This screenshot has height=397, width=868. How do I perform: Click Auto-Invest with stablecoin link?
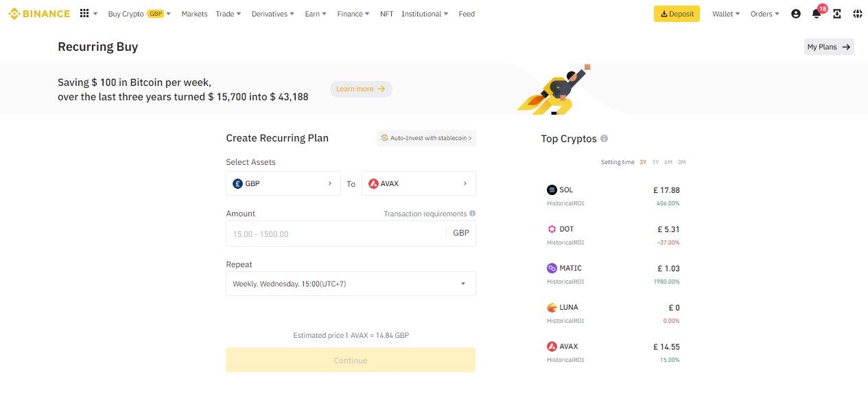(x=426, y=138)
